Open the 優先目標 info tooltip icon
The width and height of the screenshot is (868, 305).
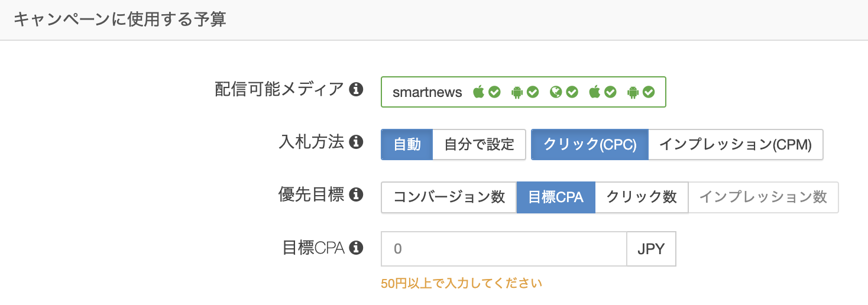pos(355,195)
